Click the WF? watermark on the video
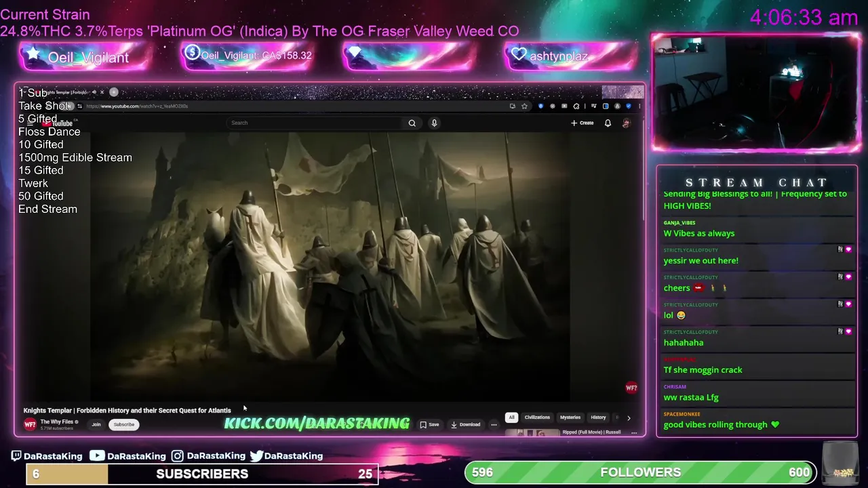 (x=631, y=388)
